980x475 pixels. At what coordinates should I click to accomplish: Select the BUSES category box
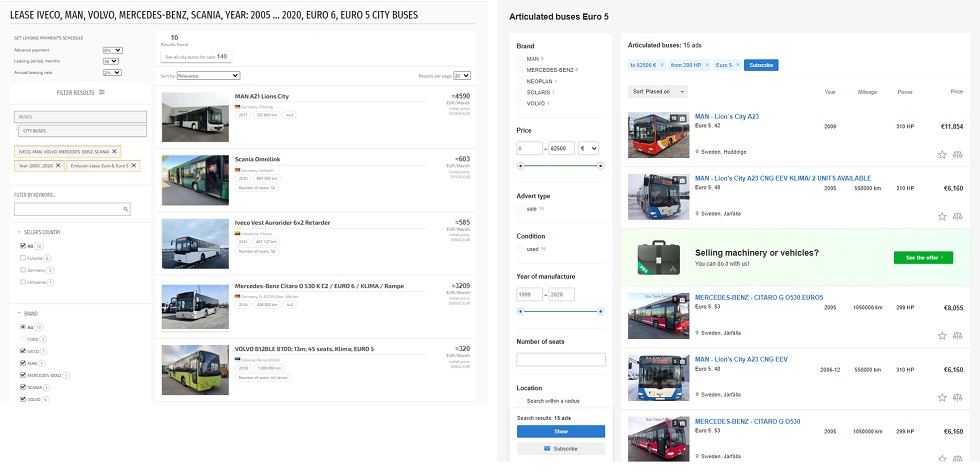click(80, 117)
